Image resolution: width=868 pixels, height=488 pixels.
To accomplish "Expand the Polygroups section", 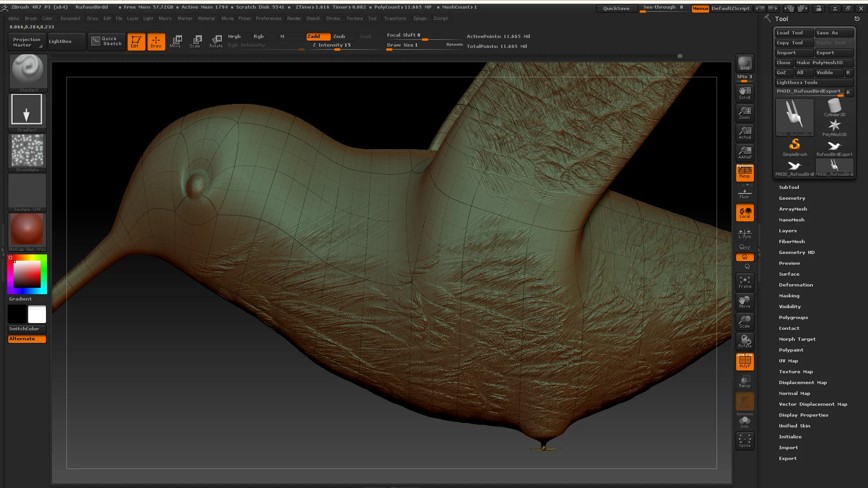I will [x=793, y=317].
